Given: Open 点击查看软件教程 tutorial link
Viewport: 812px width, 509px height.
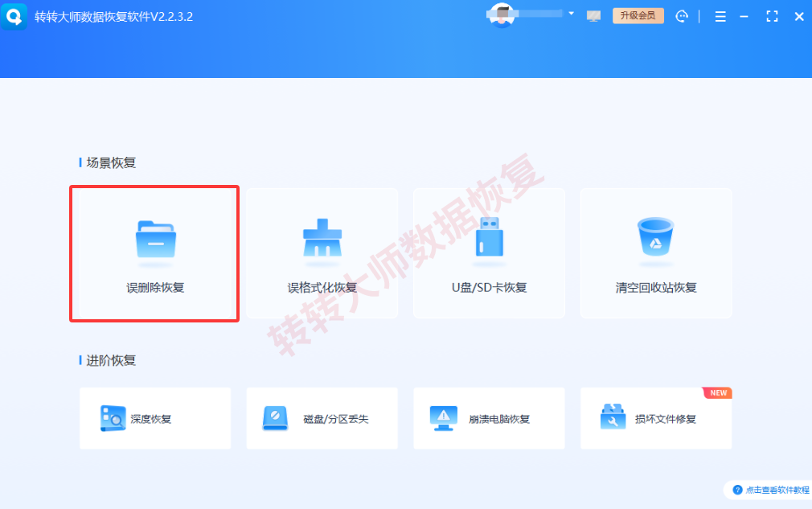Looking at the screenshot, I should pyautogui.click(x=777, y=490).
